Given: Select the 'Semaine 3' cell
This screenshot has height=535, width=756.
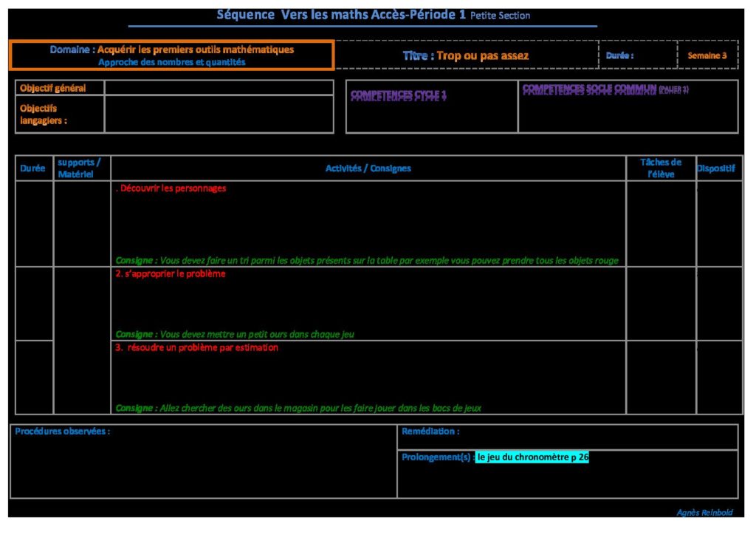Looking at the screenshot, I should click(707, 55).
